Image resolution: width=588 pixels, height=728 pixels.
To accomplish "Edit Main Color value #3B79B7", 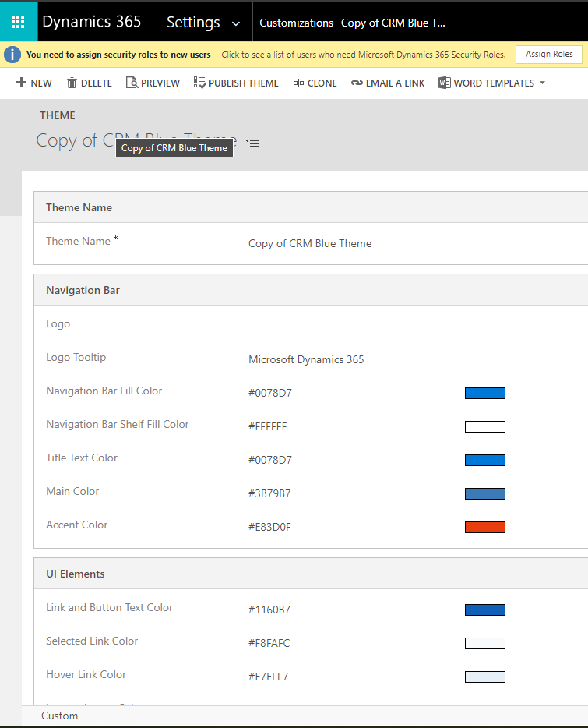I will pyautogui.click(x=269, y=493).
